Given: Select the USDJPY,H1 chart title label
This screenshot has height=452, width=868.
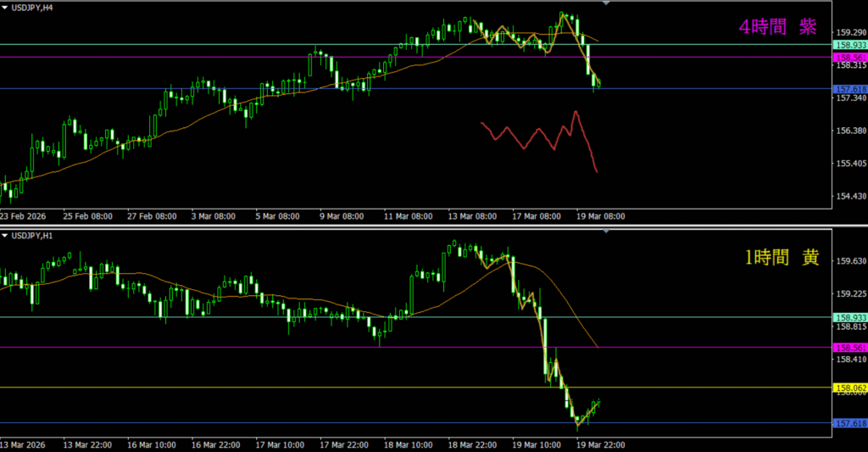Looking at the screenshot, I should 31,235.
